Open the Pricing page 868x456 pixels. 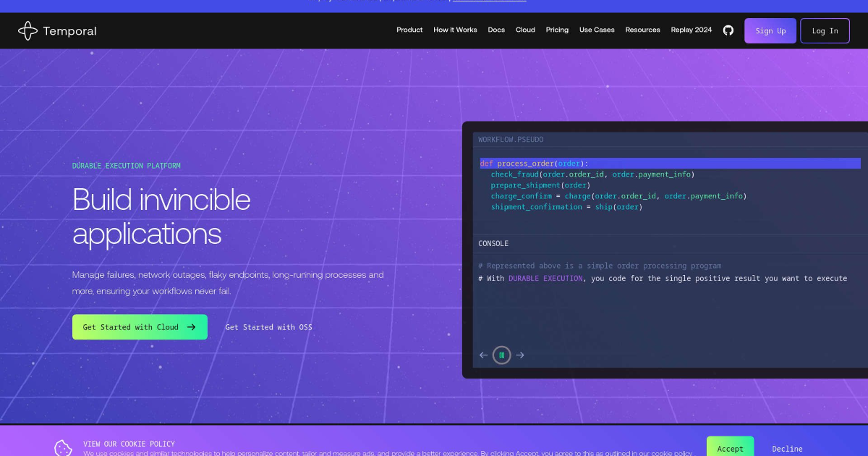pos(557,30)
